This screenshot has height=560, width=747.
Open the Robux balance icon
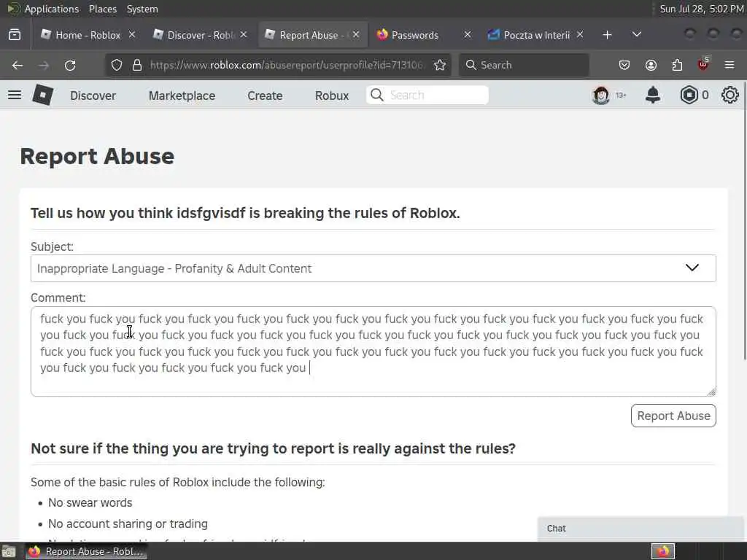point(689,96)
